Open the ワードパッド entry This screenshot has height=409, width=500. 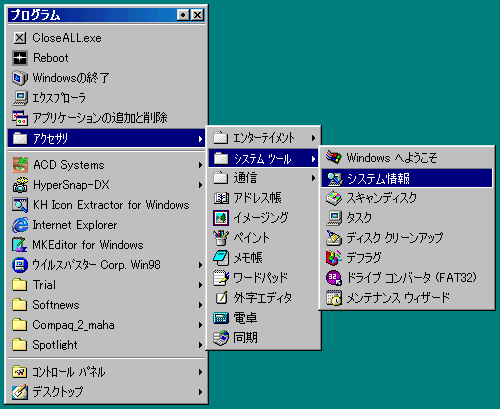tap(263, 278)
